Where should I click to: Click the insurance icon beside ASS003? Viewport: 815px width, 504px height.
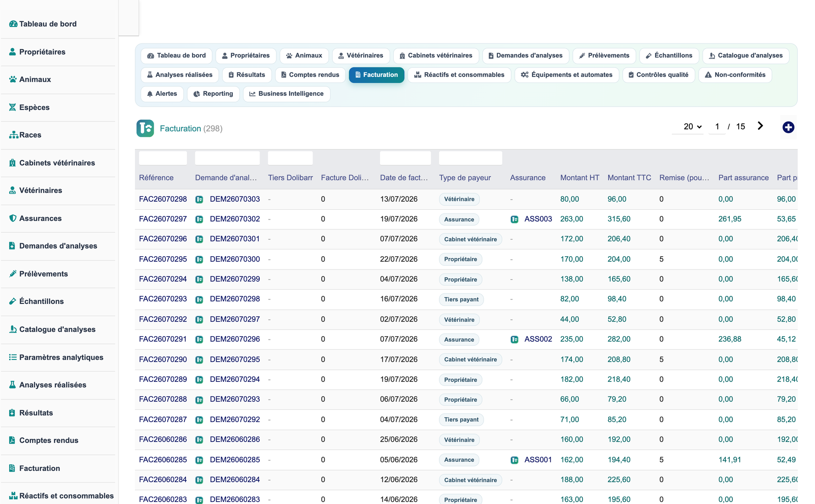point(514,219)
